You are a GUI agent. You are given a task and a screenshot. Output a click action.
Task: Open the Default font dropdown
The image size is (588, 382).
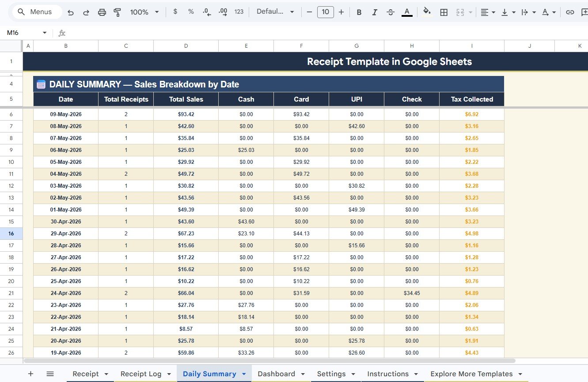coord(275,12)
